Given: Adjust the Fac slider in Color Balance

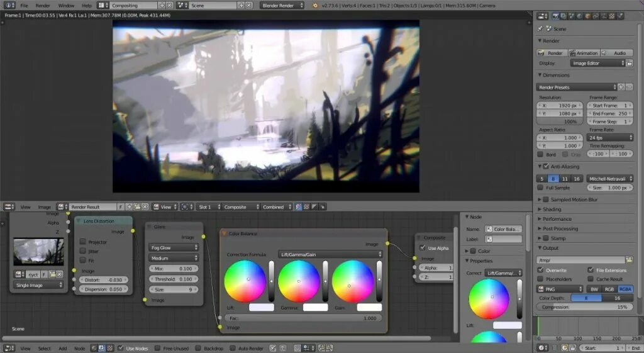Looking at the screenshot, I should click(x=303, y=318).
